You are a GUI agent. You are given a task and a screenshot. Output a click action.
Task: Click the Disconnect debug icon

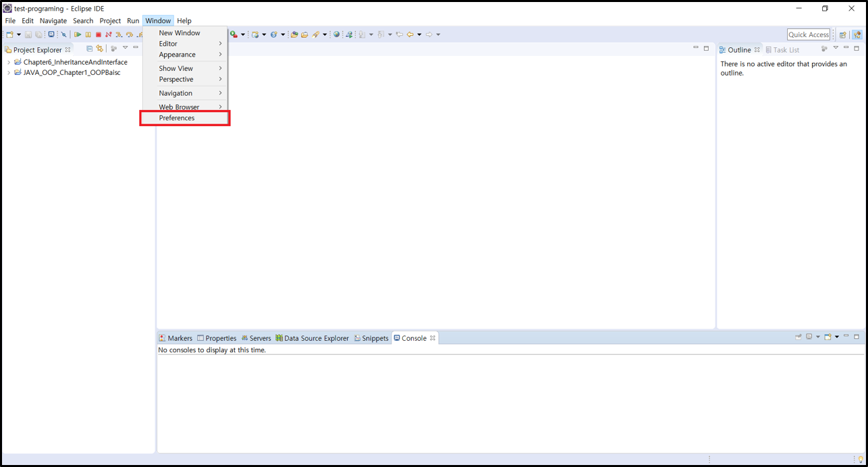point(108,34)
